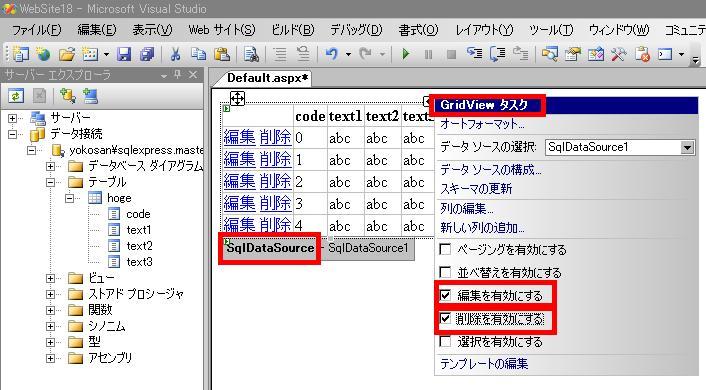Viewport: 706px width, 390px height.
Task: Open the ファイル(F) menu
Action: click(36, 30)
